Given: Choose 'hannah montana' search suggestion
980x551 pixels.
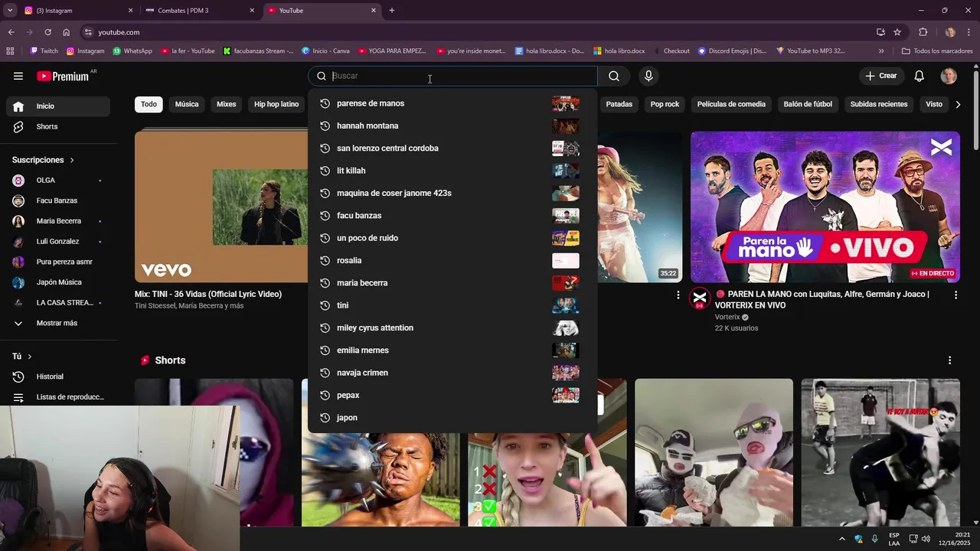Looking at the screenshot, I should (452, 126).
